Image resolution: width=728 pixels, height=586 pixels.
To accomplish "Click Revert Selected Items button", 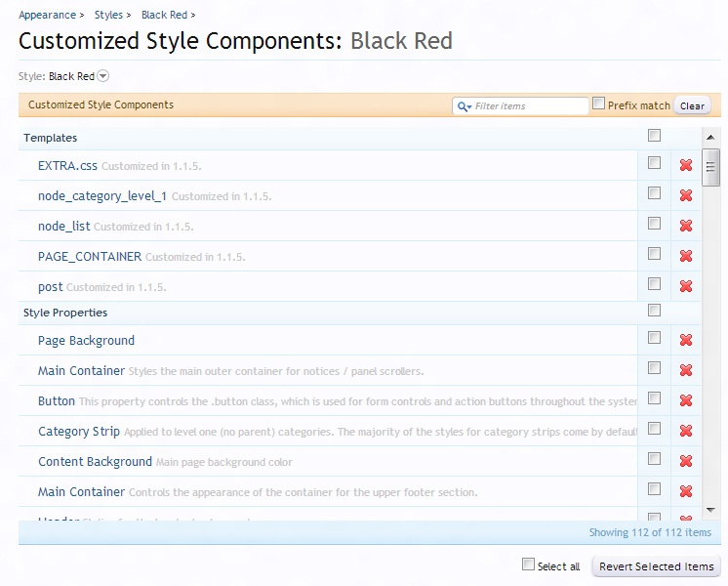I will (x=656, y=566).
